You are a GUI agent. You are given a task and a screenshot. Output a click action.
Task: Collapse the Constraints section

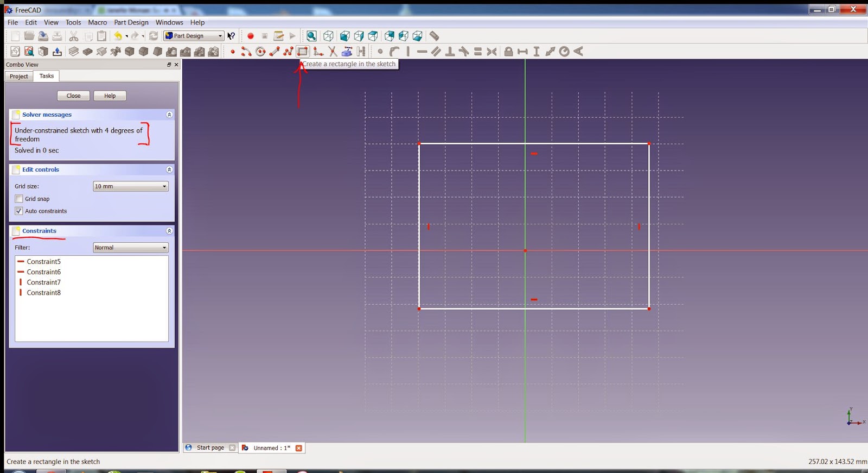pyautogui.click(x=169, y=231)
